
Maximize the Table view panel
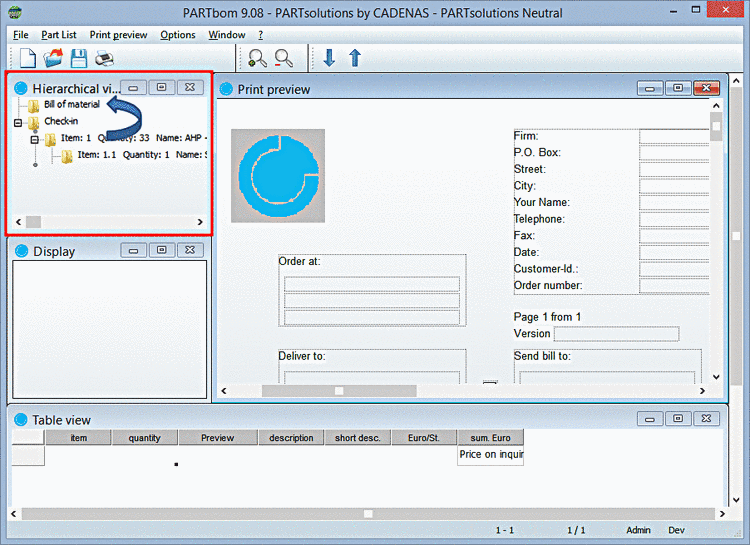(x=678, y=419)
